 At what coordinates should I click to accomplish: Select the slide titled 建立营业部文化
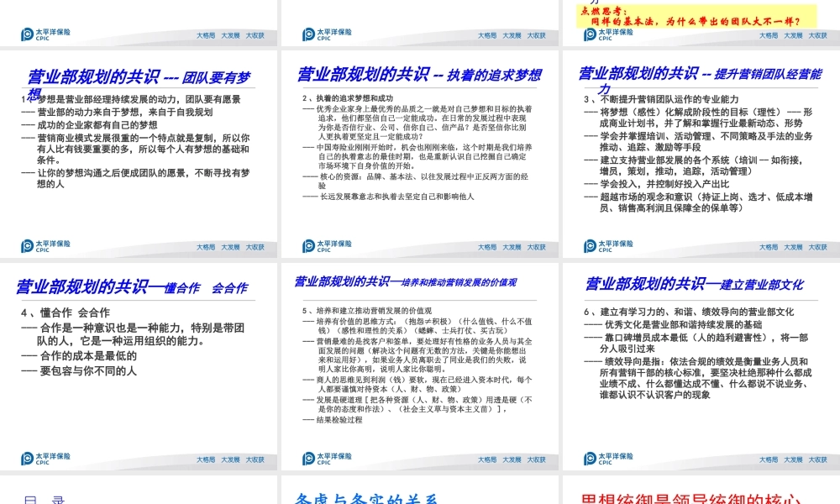(x=701, y=366)
